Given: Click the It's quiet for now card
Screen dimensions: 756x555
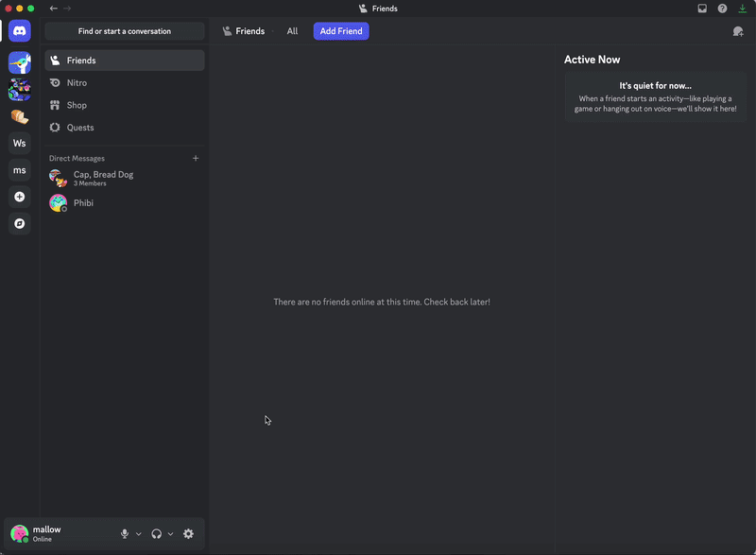Looking at the screenshot, I should [655, 97].
